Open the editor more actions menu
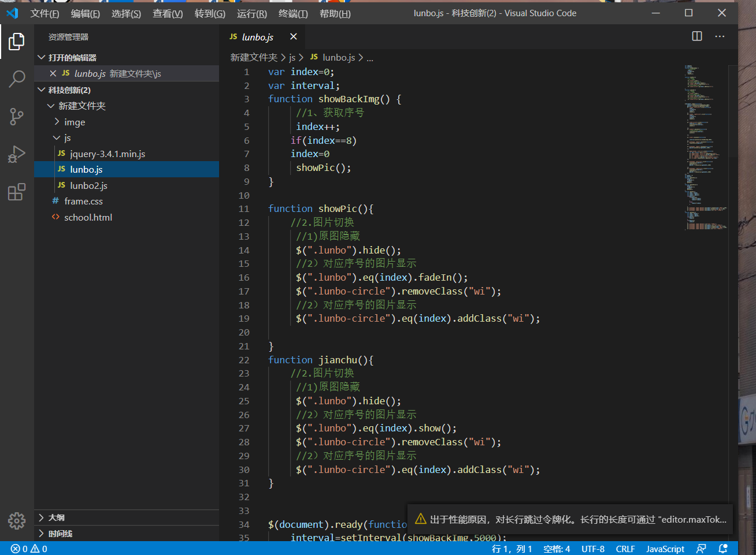This screenshot has height=555, width=756. tap(720, 36)
